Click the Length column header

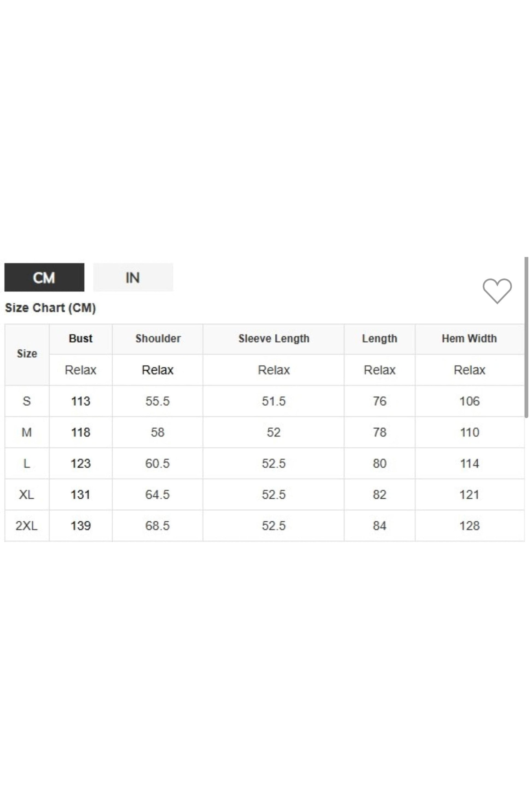(379, 338)
